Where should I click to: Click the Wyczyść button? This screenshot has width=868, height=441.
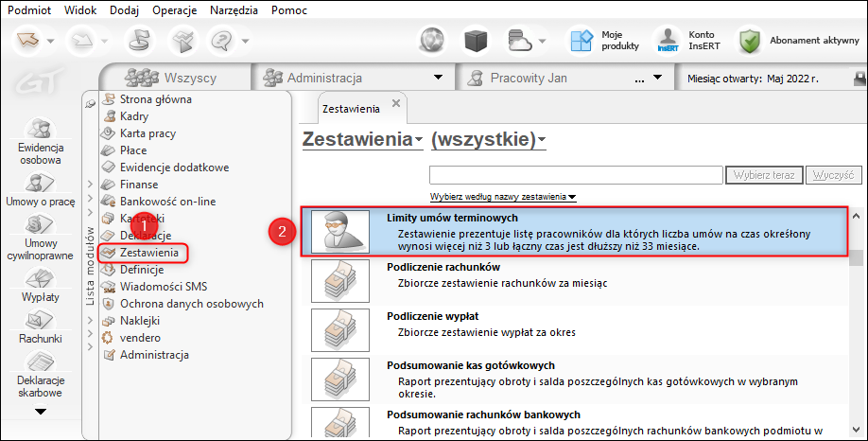click(x=834, y=175)
